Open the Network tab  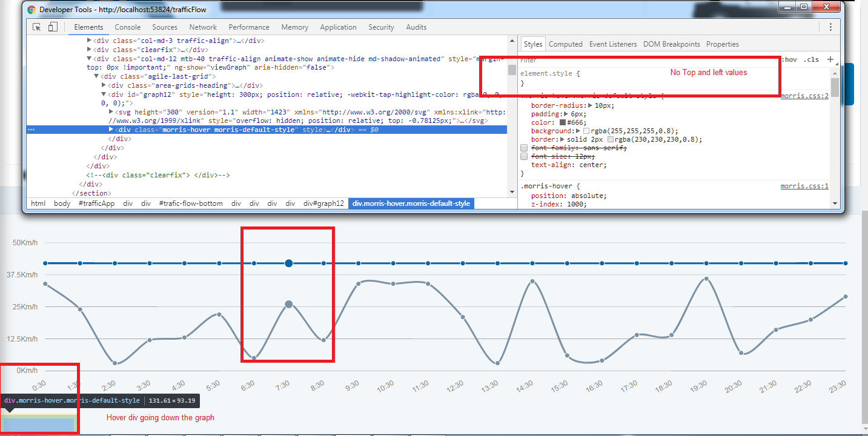pos(203,27)
